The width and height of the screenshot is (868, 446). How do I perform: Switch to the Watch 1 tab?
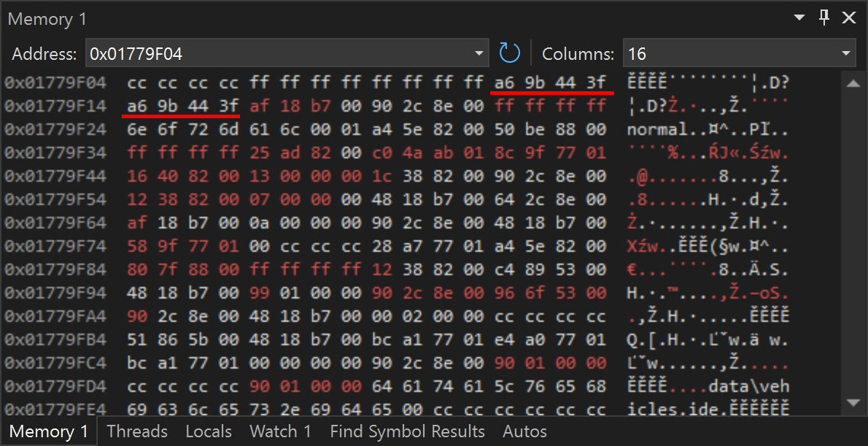pos(280,431)
